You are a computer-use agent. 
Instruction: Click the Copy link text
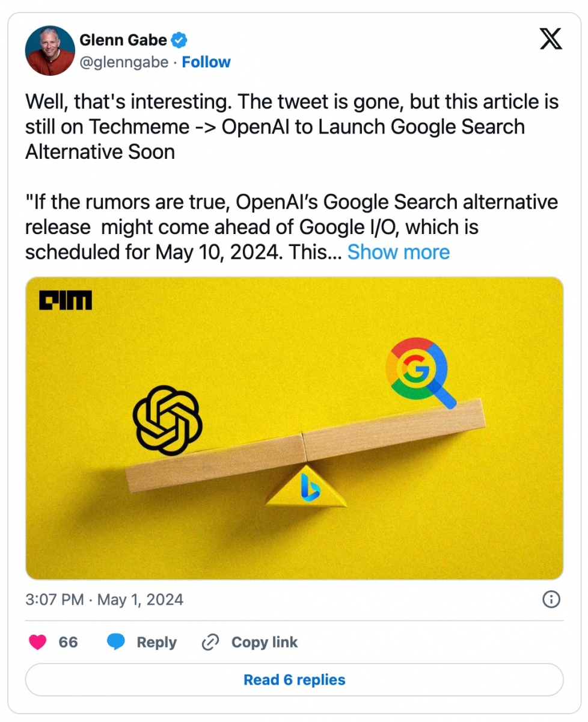pos(264,643)
